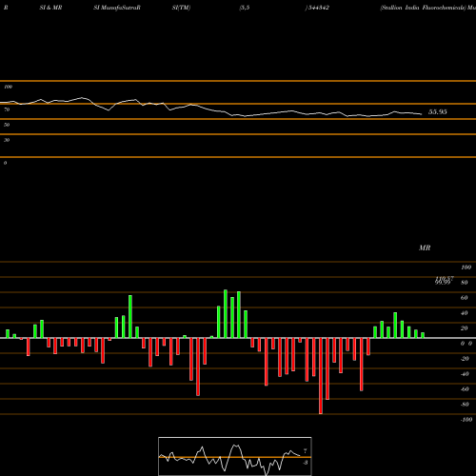This screenshot has height=476, width=476.
Task: Click the 60 label on MR axis
Action: point(465,298)
